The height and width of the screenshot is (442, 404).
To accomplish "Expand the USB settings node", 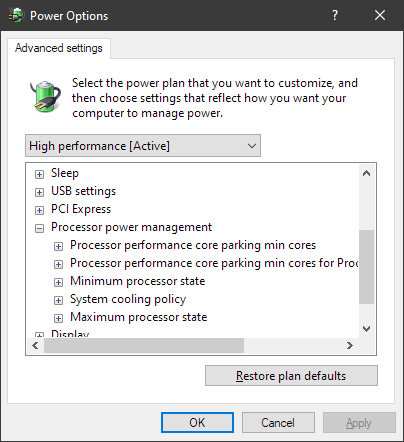I will pyautogui.click(x=39, y=192).
